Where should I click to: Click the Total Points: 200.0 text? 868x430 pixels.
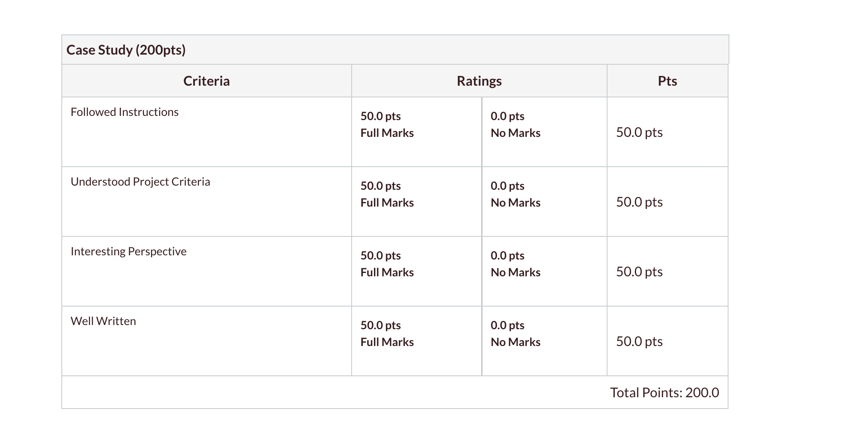665,393
